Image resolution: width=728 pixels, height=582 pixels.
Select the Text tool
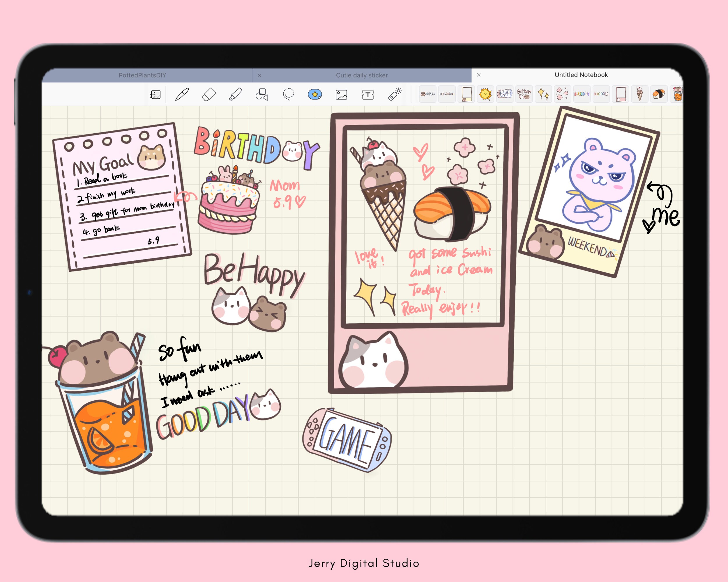[368, 95]
